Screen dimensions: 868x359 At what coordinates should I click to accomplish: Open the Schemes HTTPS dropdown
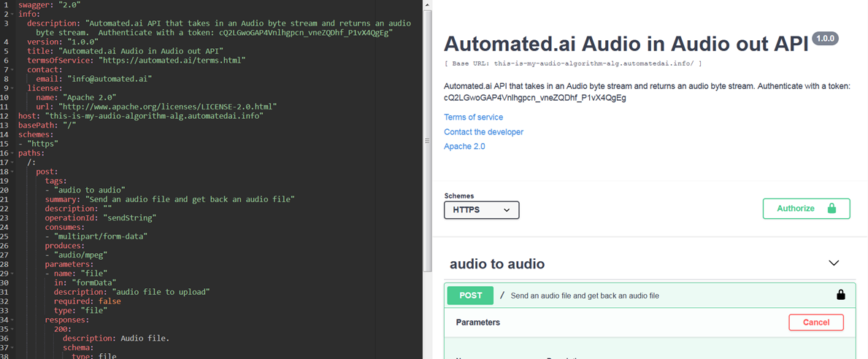pyautogui.click(x=482, y=210)
